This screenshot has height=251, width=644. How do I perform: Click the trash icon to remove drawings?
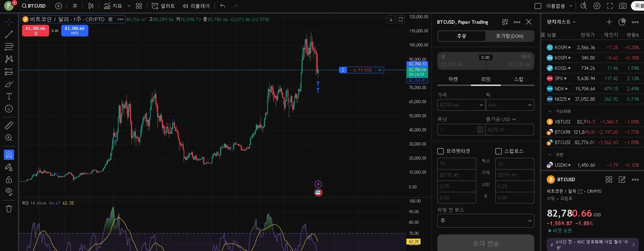click(x=9, y=209)
